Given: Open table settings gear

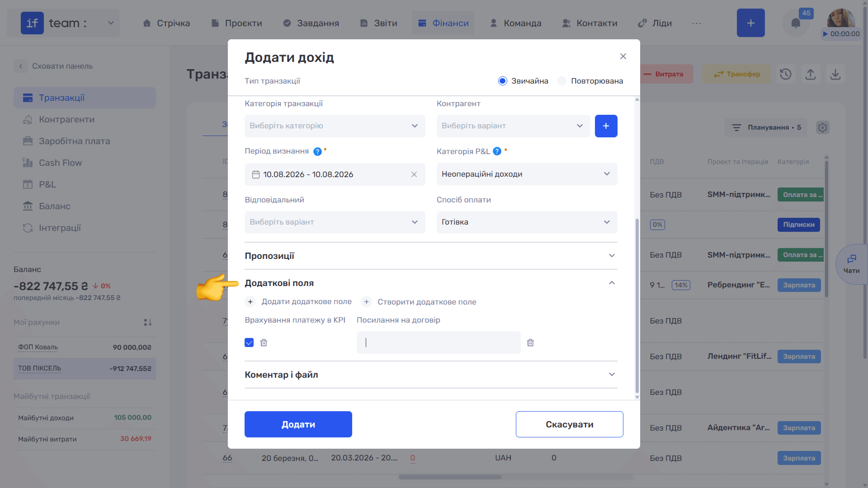Looking at the screenshot, I should [x=823, y=128].
